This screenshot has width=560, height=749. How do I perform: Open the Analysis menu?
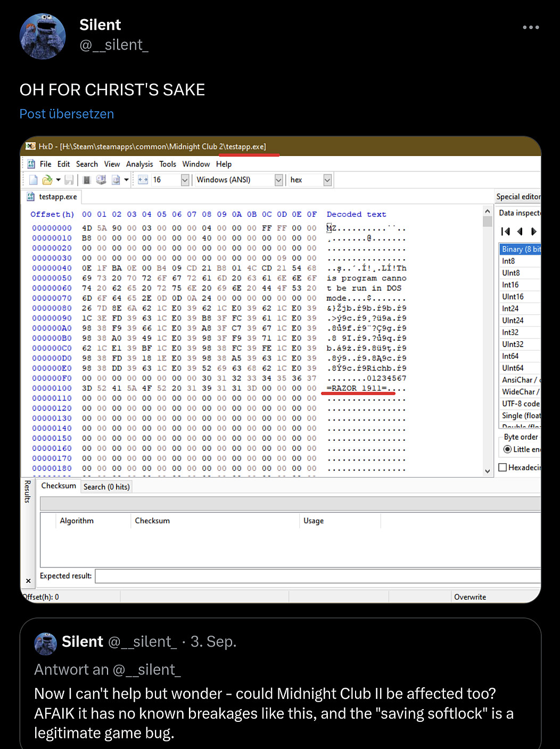(139, 164)
